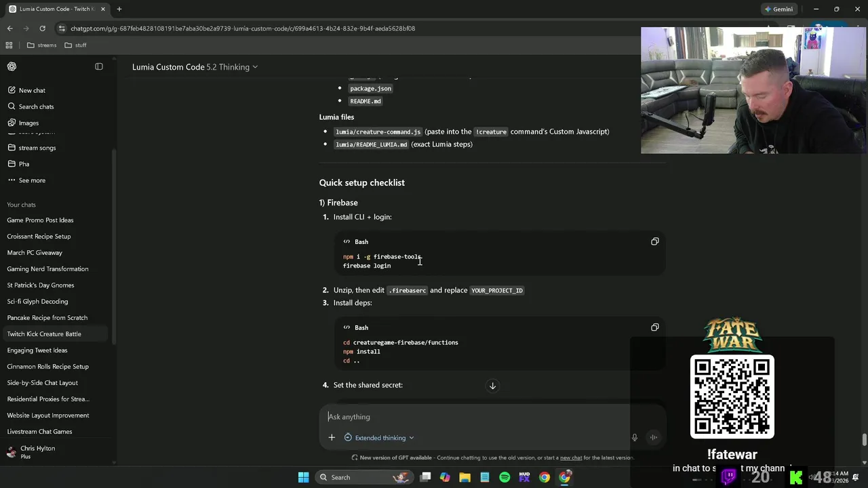Open the Sci-fi Glyph Decoding chat
Viewport: 868px width, 488px height.
point(37,302)
